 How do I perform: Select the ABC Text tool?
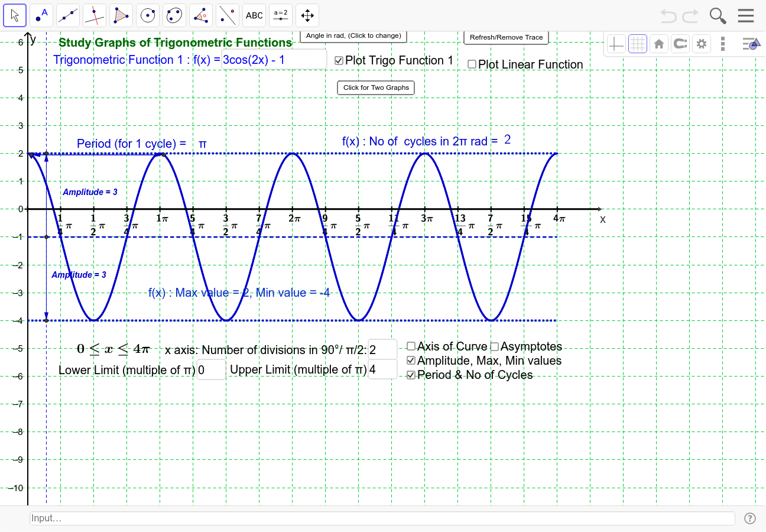point(254,15)
